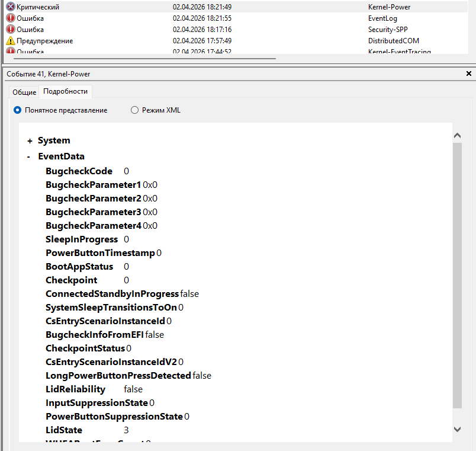Click the warning triangle icon for DistributedCOM
The width and height of the screenshot is (476, 451).
pyautogui.click(x=10, y=41)
